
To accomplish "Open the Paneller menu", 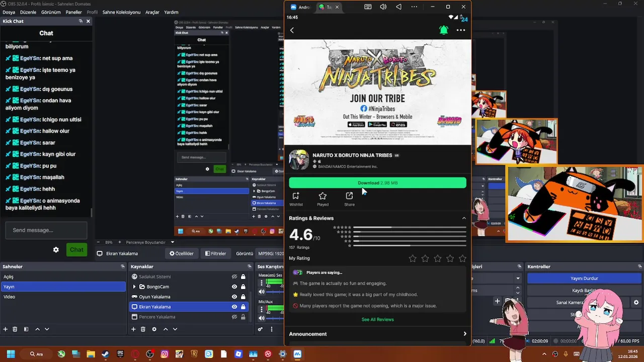I will (74, 12).
